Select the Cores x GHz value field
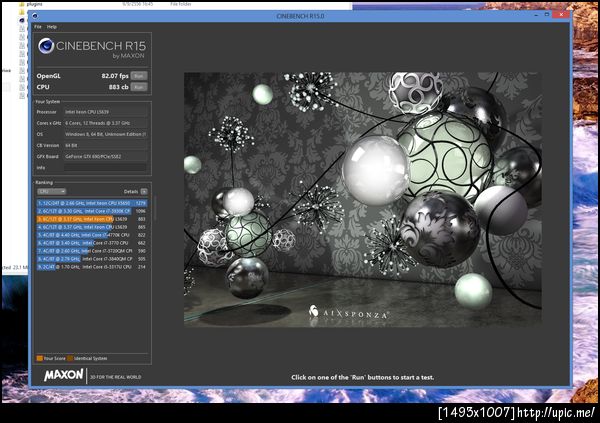 (105, 123)
